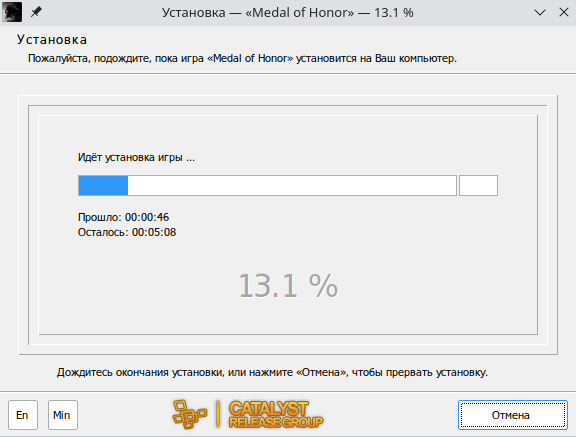Click the 'Пожалуйста, подождите' subtitle line
This screenshot has width=576, height=437.
tap(242, 58)
